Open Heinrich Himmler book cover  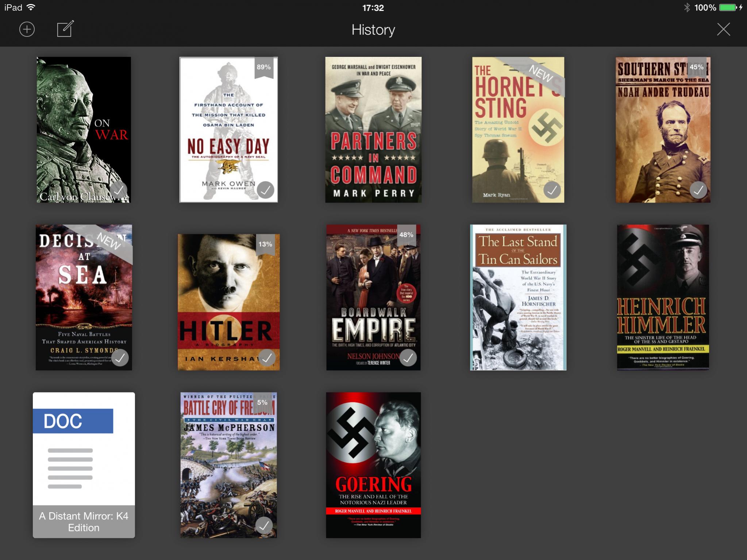coord(663,297)
